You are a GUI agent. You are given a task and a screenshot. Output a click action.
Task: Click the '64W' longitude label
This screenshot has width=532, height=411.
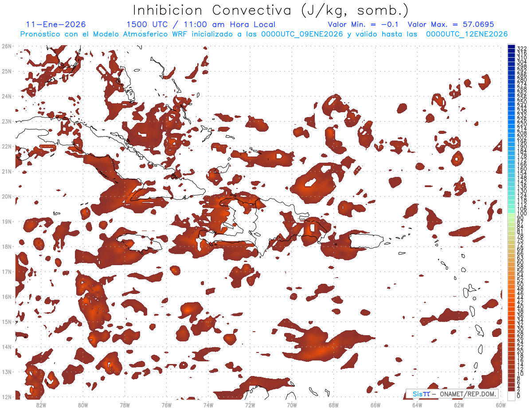pyautogui.click(x=417, y=405)
